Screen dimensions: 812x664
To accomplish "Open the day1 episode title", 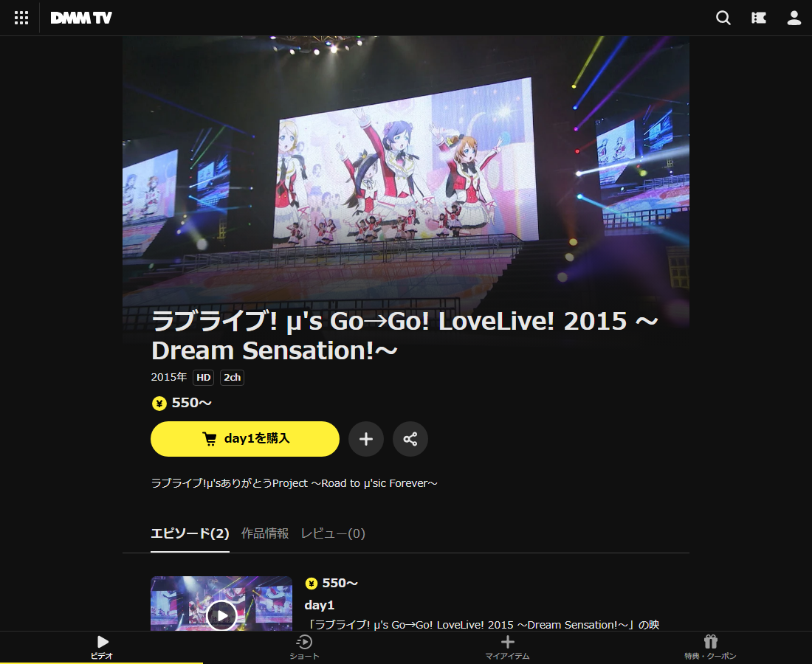I will [320, 605].
